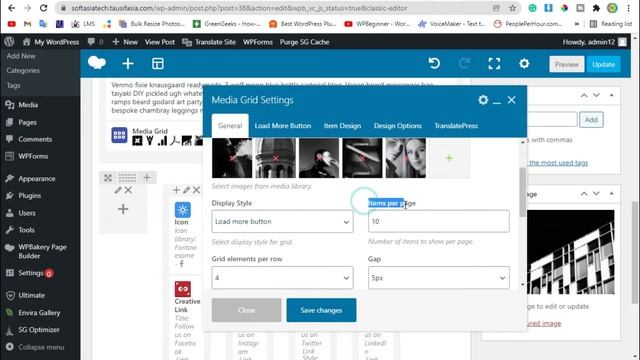Click Add button for tags
The width and height of the screenshot is (640, 360).
[x=591, y=120]
